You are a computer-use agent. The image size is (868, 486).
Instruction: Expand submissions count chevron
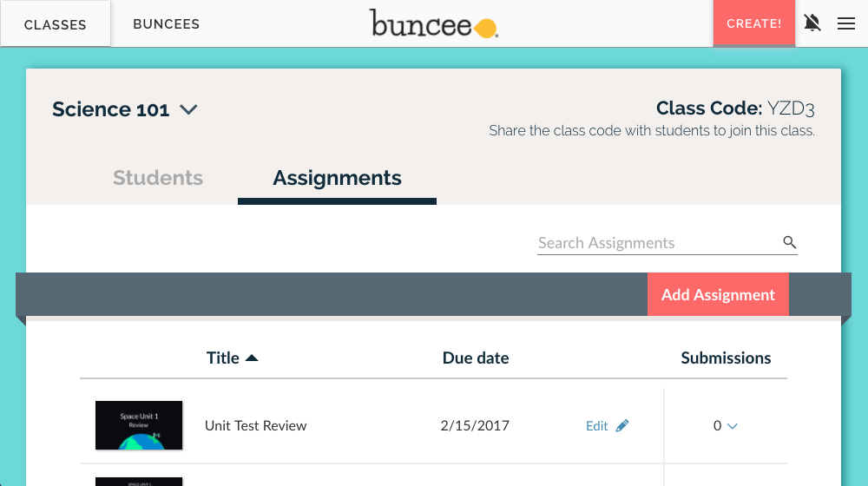(x=732, y=426)
